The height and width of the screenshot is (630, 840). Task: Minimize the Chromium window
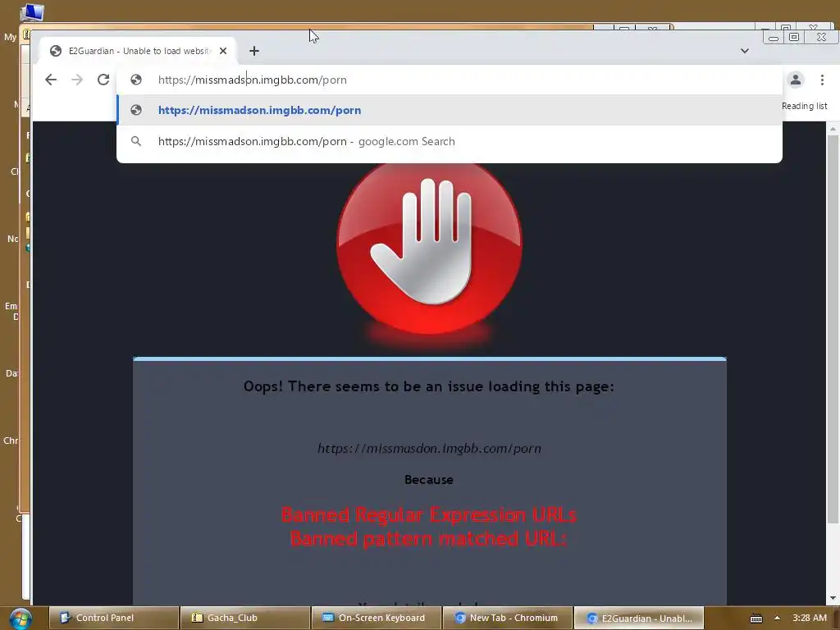[773, 37]
